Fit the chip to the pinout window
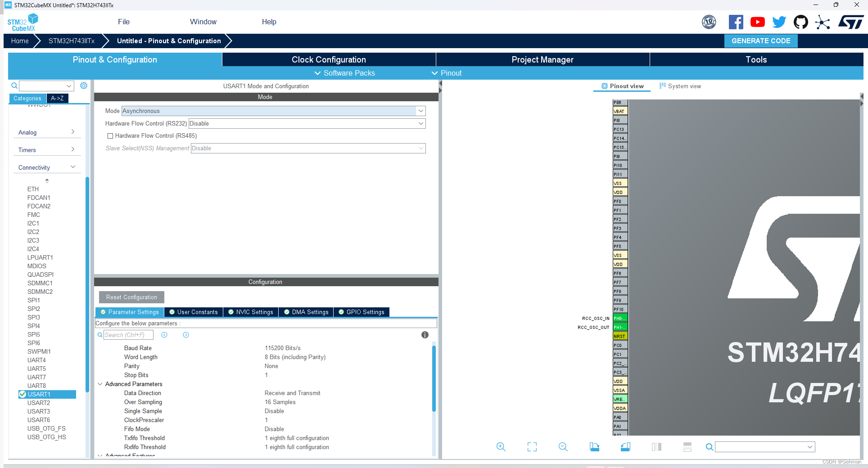 pos(532,447)
